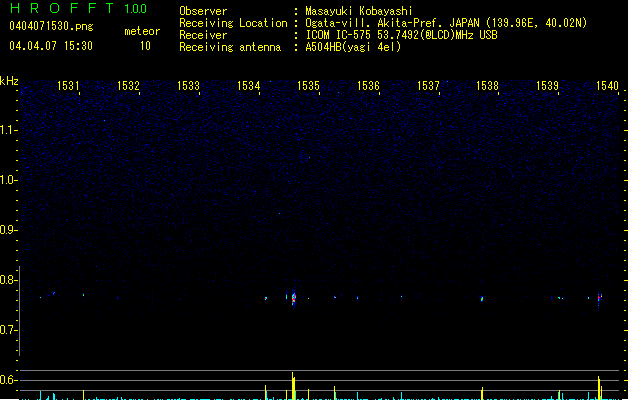Click the 0.9 kHz frequency axis label
This screenshot has height=400, width=629.
[8, 230]
